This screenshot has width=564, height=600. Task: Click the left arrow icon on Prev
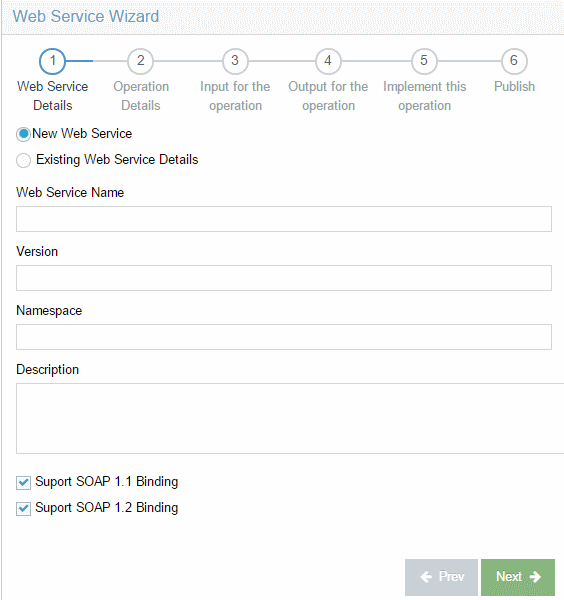[x=426, y=577]
